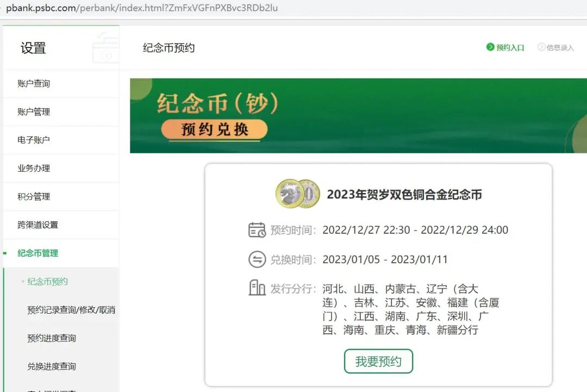Open the 跨渠道设置 menu item

[x=38, y=225]
